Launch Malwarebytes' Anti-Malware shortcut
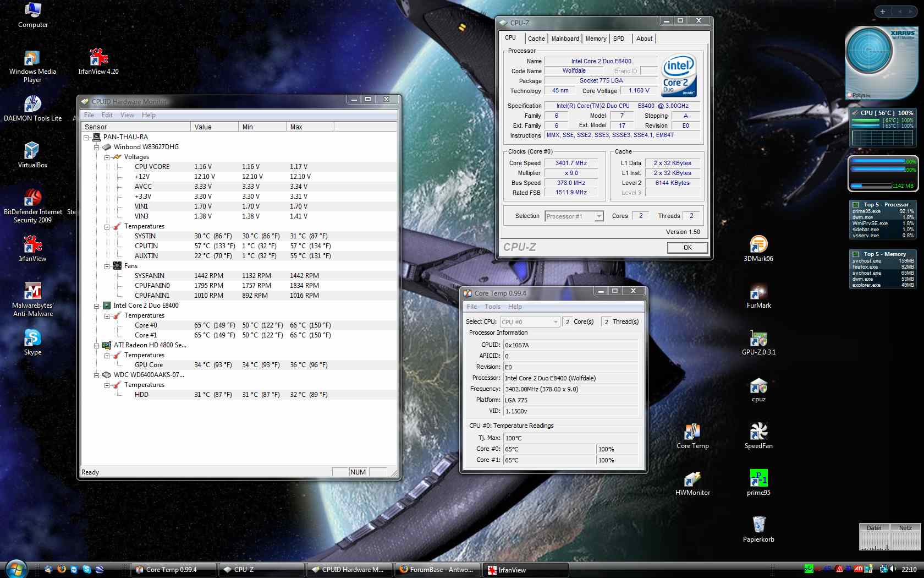 coord(33,300)
